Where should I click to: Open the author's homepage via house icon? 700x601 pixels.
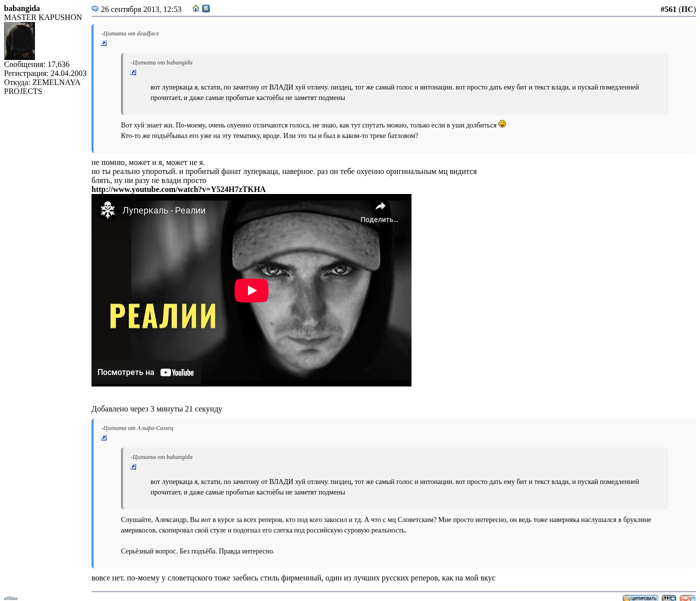click(x=196, y=8)
